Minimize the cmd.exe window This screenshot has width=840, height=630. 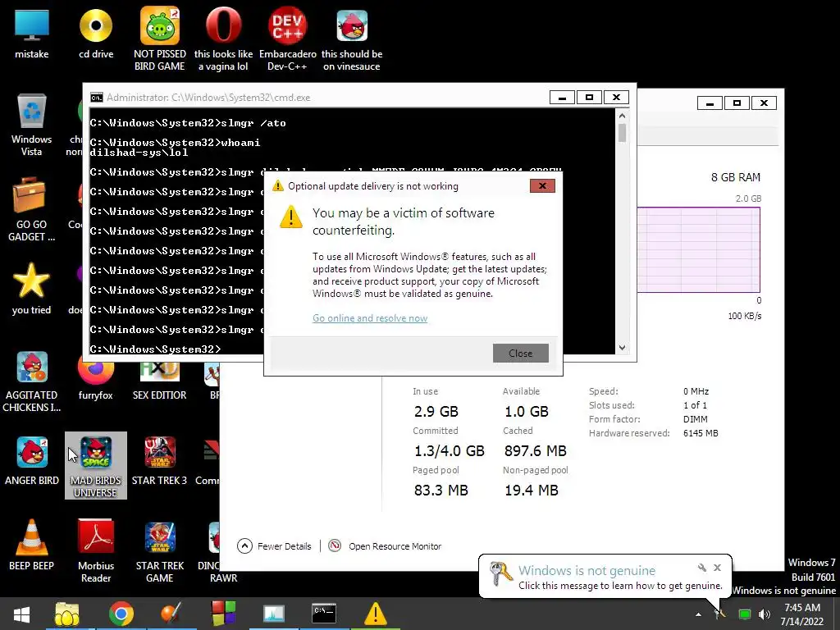(562, 98)
